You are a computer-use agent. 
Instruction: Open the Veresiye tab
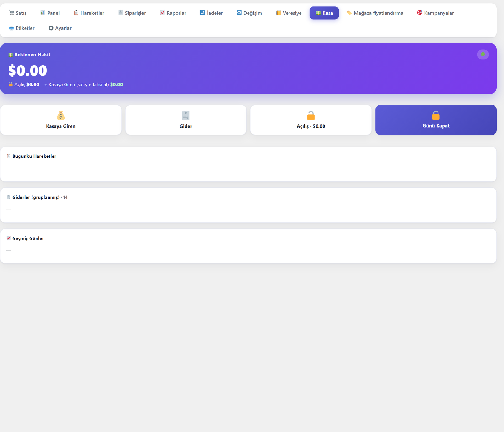(289, 13)
